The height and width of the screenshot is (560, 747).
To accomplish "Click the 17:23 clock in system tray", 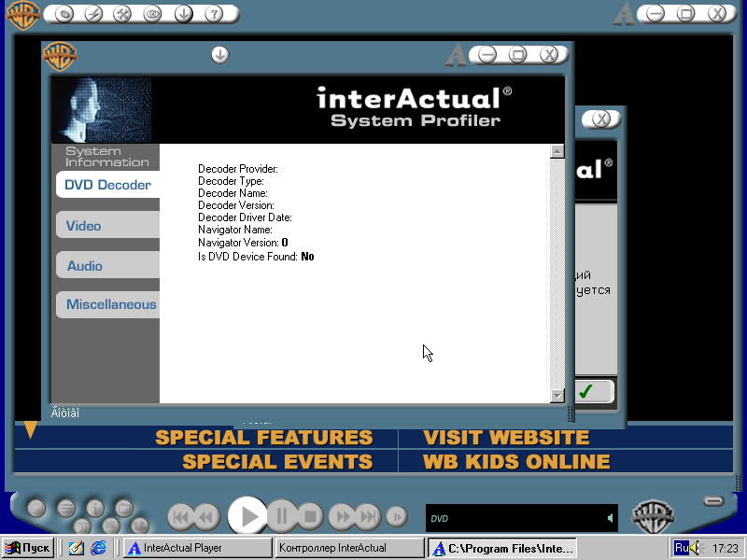I will pos(726,549).
